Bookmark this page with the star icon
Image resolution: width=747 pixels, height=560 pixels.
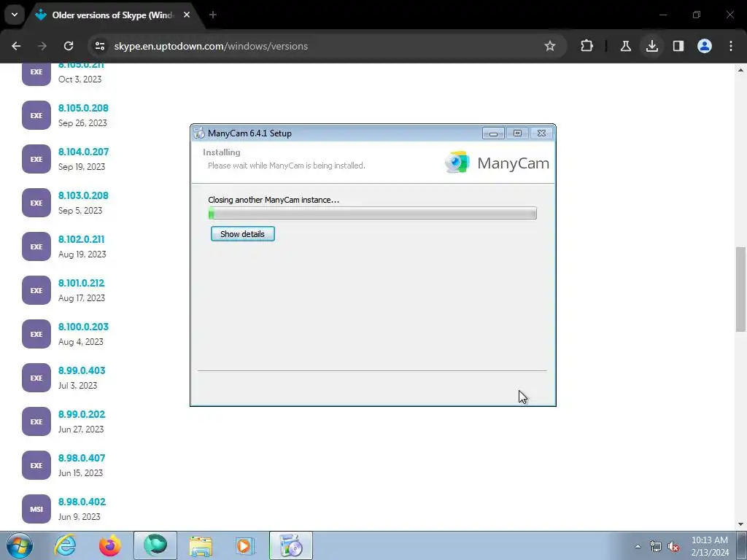pos(550,46)
